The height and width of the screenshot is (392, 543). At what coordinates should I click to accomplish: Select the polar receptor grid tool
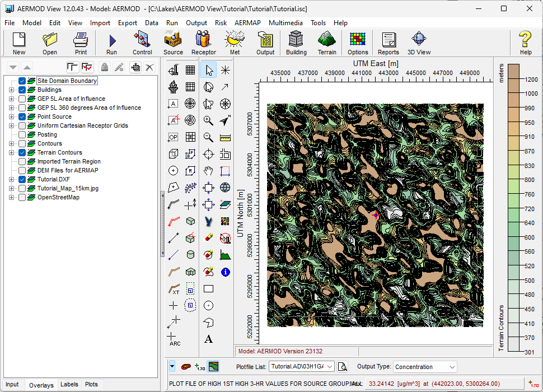point(190,103)
